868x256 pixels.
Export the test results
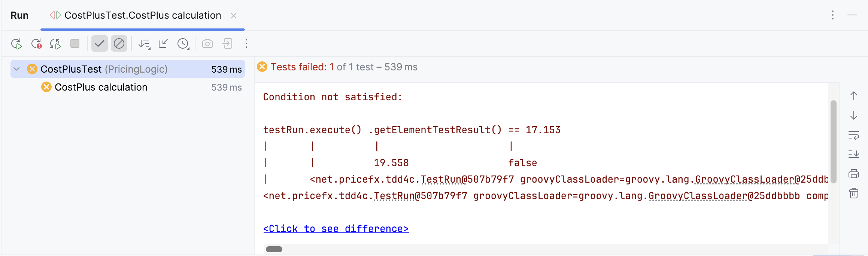tap(227, 43)
